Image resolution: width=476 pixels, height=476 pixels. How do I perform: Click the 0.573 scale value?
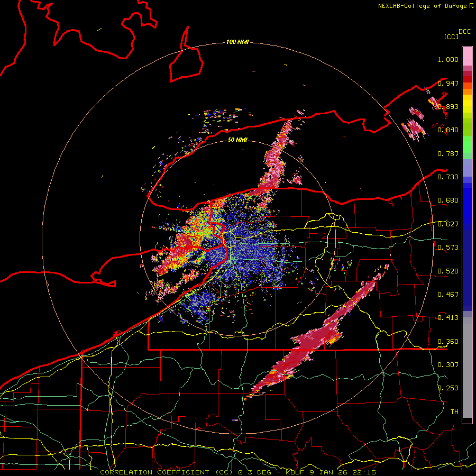pos(448,248)
